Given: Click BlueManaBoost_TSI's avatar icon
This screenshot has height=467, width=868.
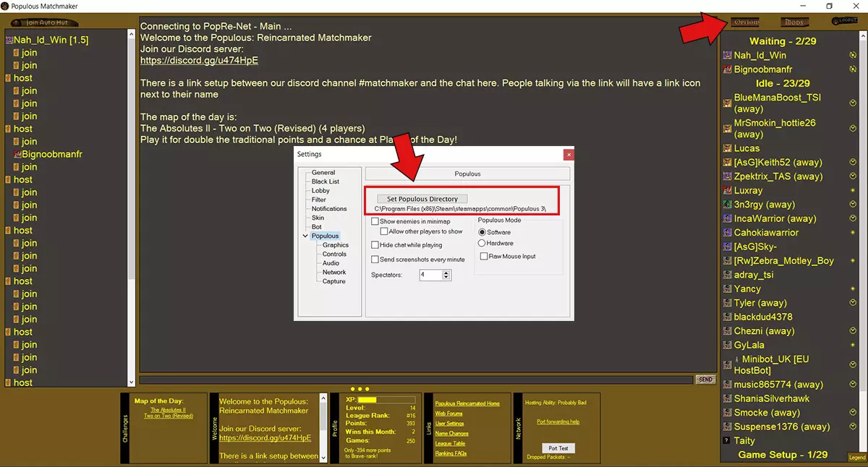Looking at the screenshot, I should point(727,103).
